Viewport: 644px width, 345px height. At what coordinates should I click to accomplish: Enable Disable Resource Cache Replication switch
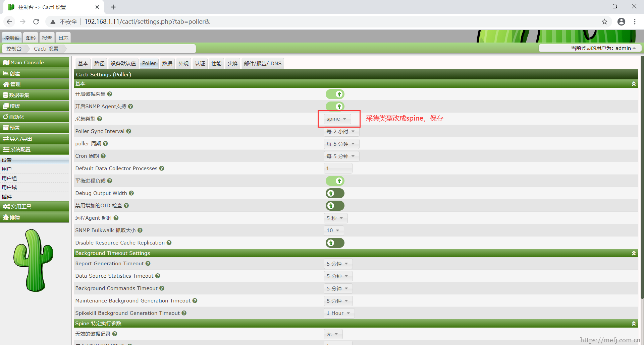pyautogui.click(x=335, y=243)
